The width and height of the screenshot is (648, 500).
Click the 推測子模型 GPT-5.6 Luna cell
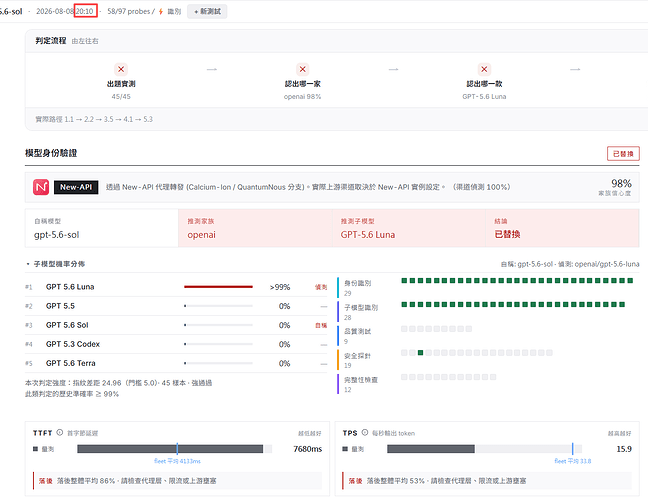point(409,228)
